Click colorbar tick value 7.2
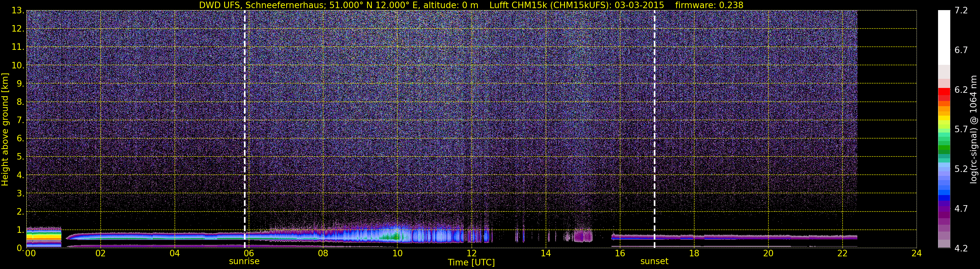980x269 pixels. point(961,10)
